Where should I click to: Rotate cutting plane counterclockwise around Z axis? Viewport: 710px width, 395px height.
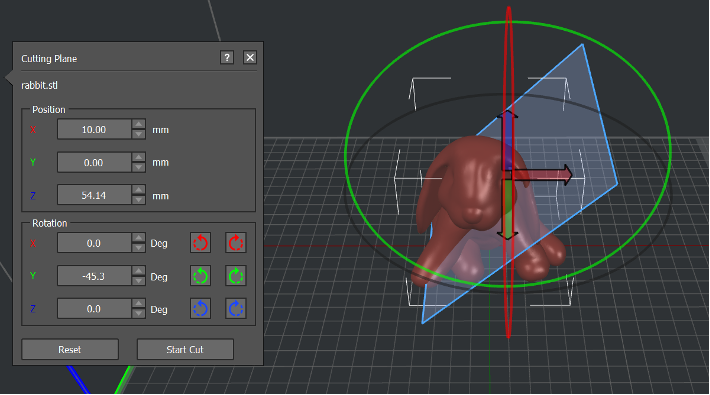pos(200,309)
